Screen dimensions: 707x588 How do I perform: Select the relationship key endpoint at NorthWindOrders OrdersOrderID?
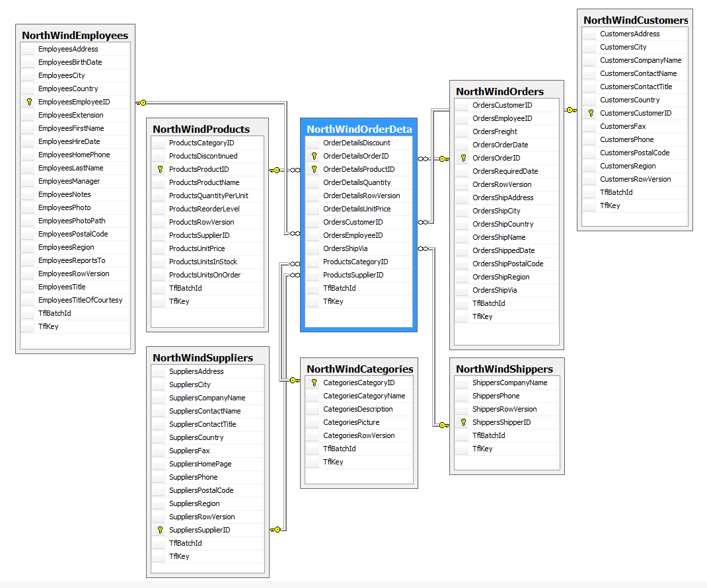(x=444, y=159)
